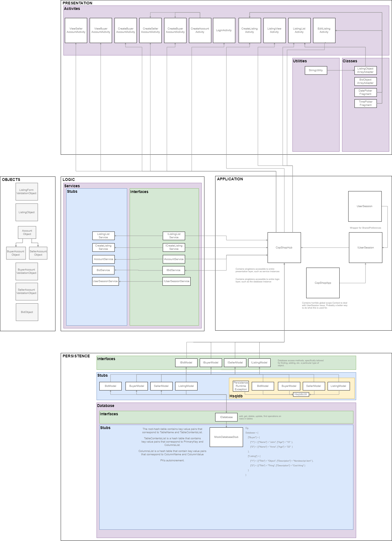Select the ViewSeller AccountActivity box
The image size is (392, 541).
[76, 30]
